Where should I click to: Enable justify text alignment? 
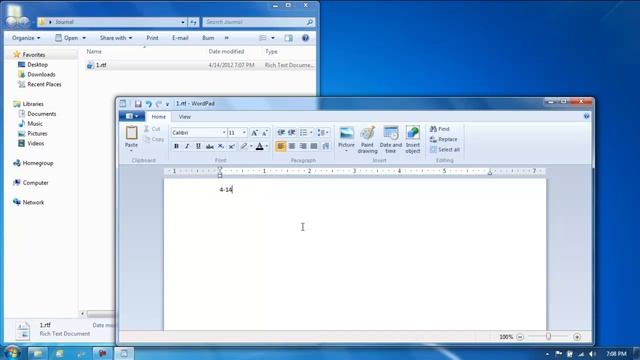[314, 146]
